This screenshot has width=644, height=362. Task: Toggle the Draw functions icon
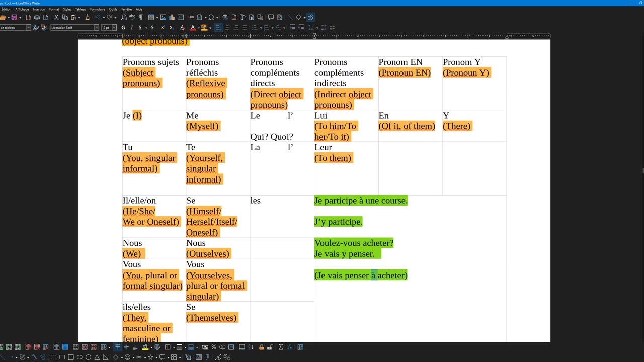[310, 18]
